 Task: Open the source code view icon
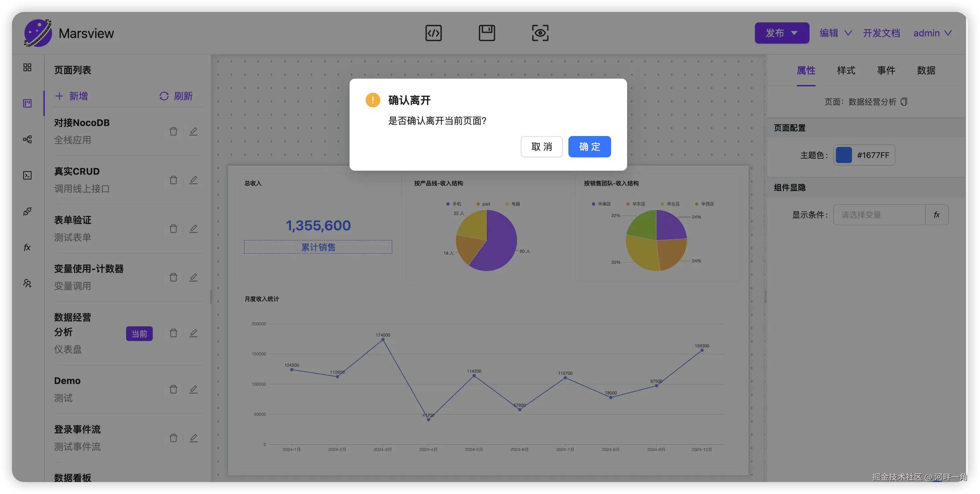tap(433, 33)
